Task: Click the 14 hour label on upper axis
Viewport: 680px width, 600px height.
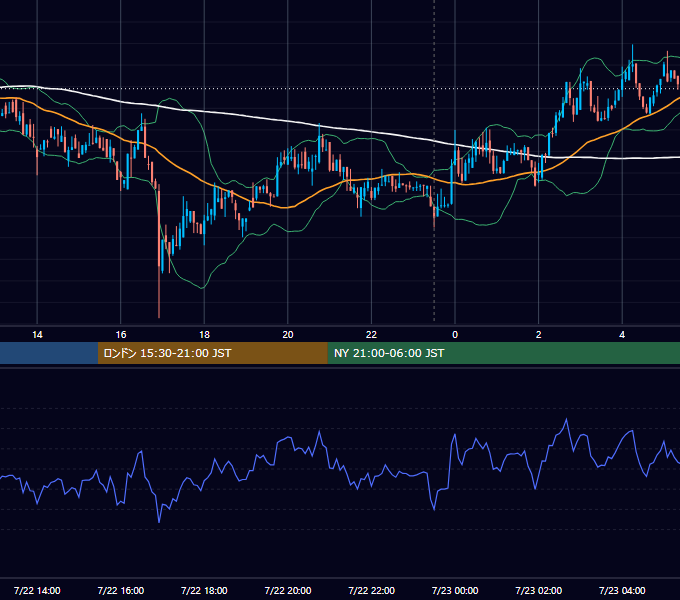Action: [x=37, y=335]
